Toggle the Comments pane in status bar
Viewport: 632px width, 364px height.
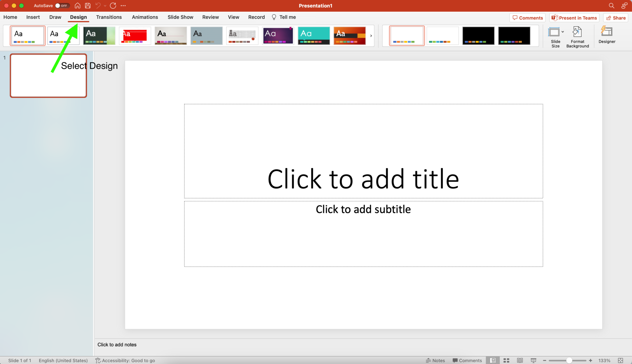[x=467, y=360]
